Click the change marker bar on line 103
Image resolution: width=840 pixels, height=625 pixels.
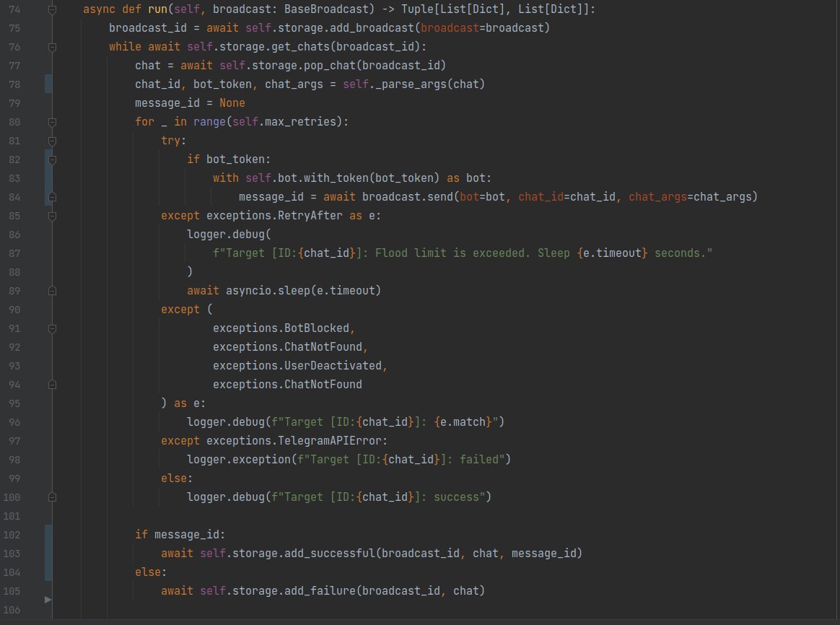pyautogui.click(x=48, y=554)
